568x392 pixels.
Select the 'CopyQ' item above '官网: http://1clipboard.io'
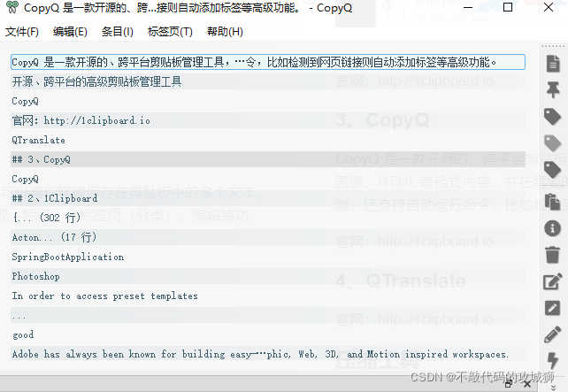point(268,101)
